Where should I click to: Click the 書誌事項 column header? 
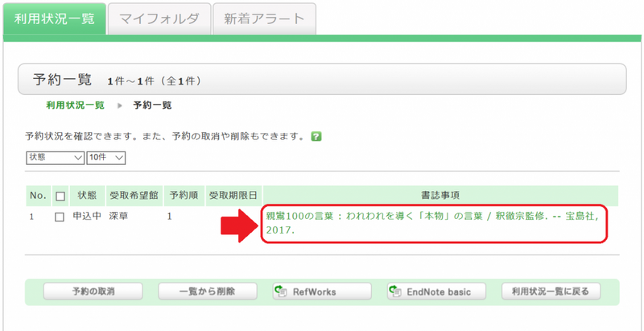440,196
